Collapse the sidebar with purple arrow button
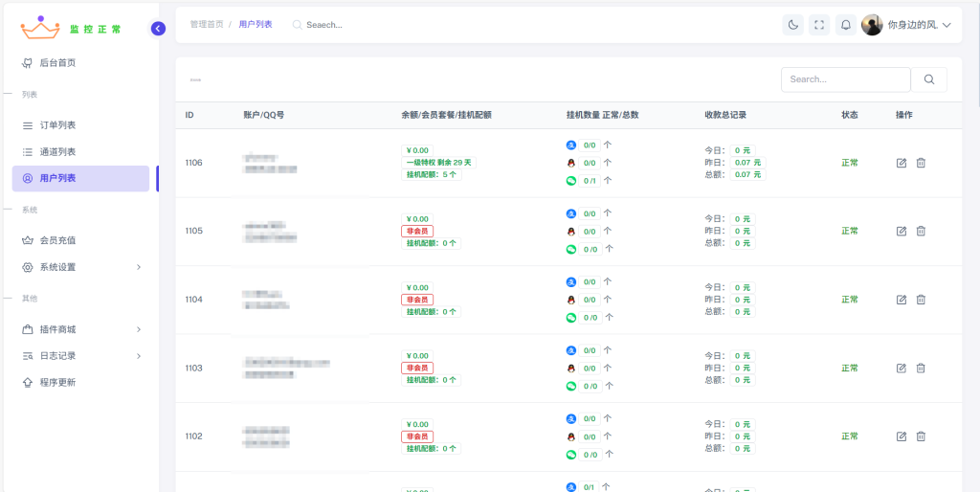980x492 pixels. 158,28
